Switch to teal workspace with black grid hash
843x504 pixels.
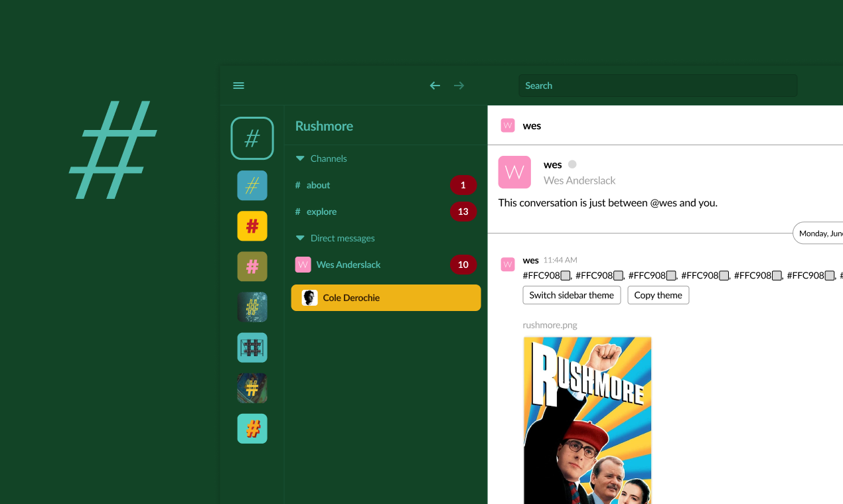[252, 347]
